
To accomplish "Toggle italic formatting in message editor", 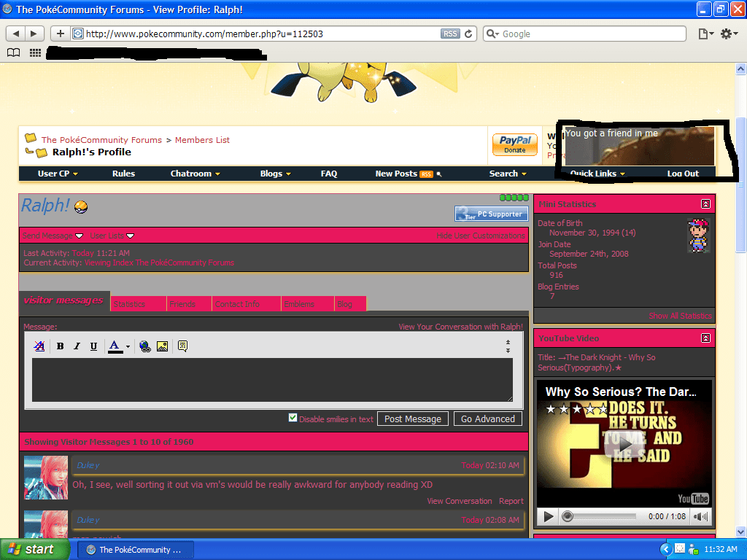I will tap(77, 346).
